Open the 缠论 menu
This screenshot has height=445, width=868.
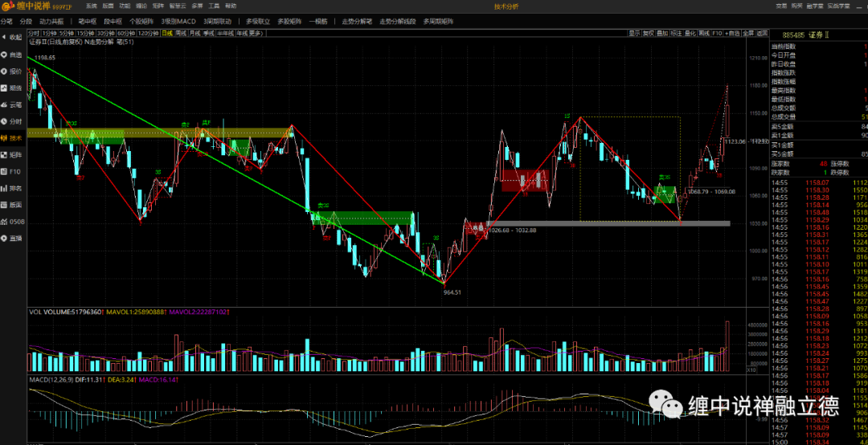141,6
